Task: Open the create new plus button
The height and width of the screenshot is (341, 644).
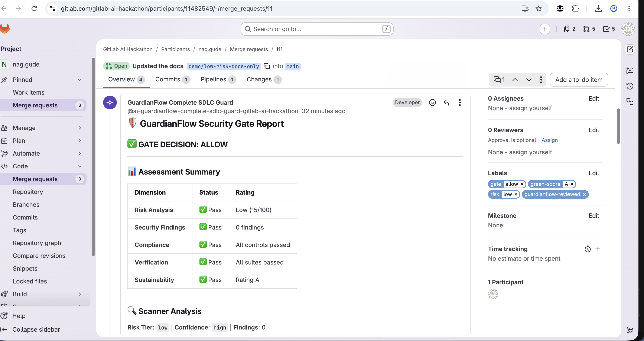Action: (x=544, y=29)
